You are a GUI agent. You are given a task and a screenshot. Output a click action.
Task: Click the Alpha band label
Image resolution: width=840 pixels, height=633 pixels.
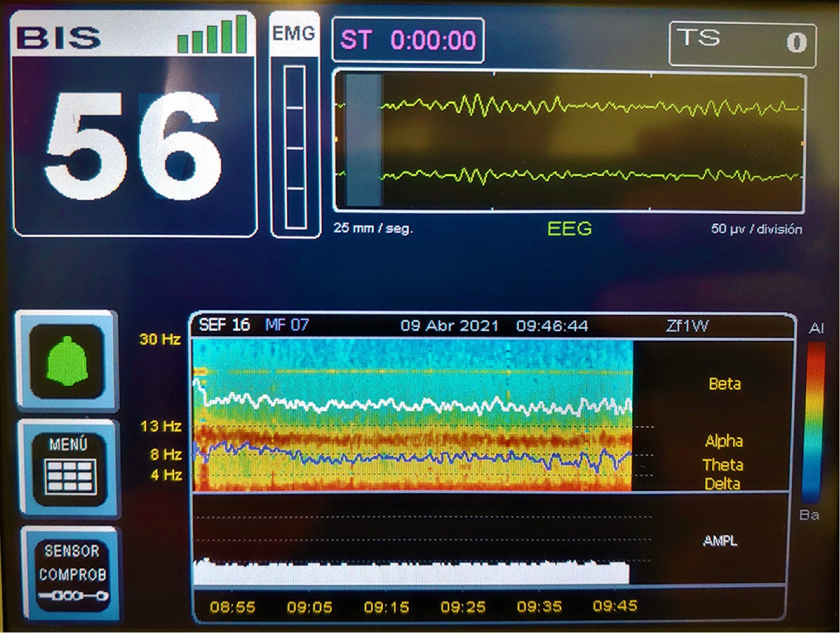(724, 441)
